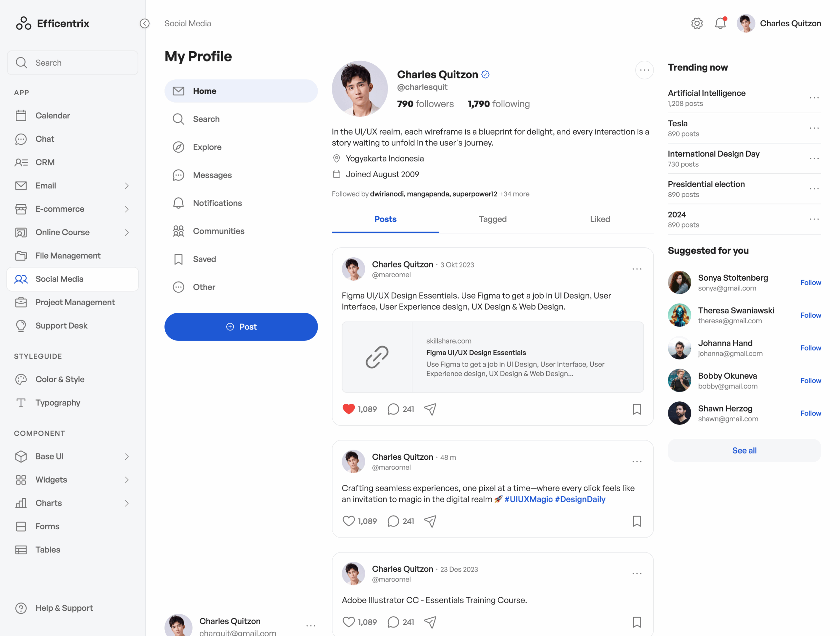The width and height of the screenshot is (840, 636).
Task: Open the Explore section
Action: click(207, 147)
